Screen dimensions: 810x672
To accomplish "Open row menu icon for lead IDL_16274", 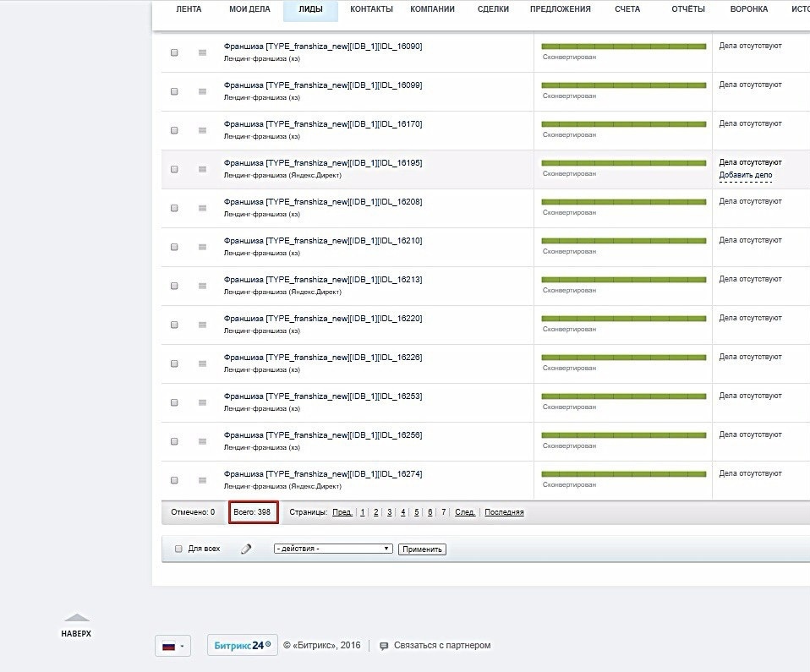I will point(203,480).
